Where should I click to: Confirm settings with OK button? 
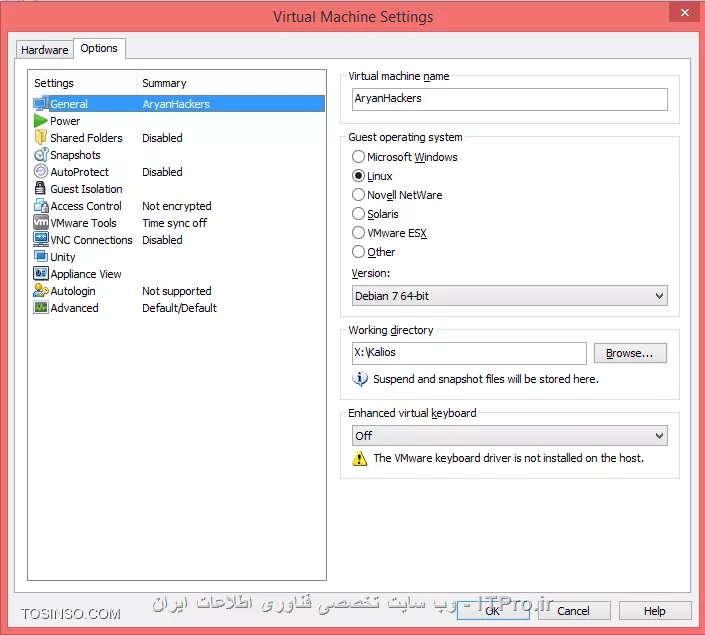click(493, 610)
